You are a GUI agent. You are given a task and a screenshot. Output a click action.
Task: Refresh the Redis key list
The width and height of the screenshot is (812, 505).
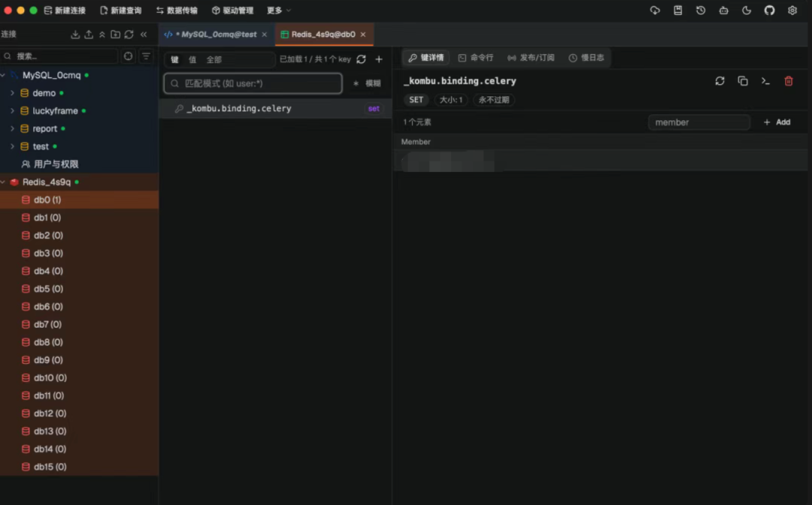click(x=362, y=59)
